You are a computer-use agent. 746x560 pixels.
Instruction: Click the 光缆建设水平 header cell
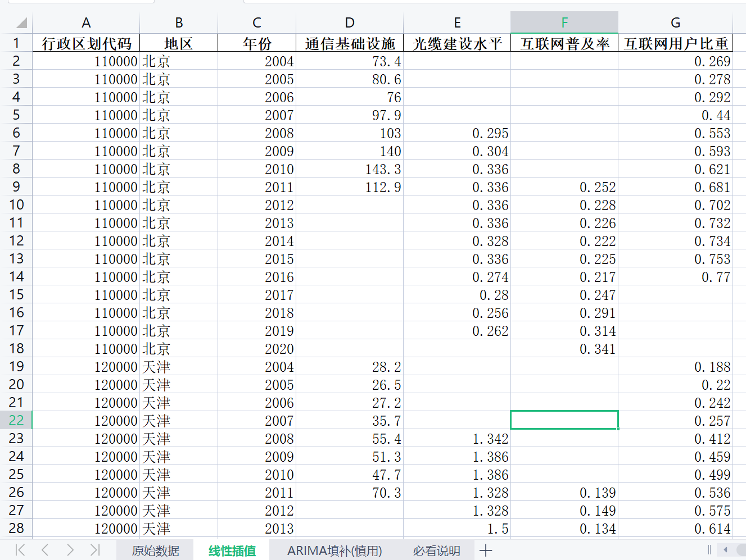coord(457,43)
